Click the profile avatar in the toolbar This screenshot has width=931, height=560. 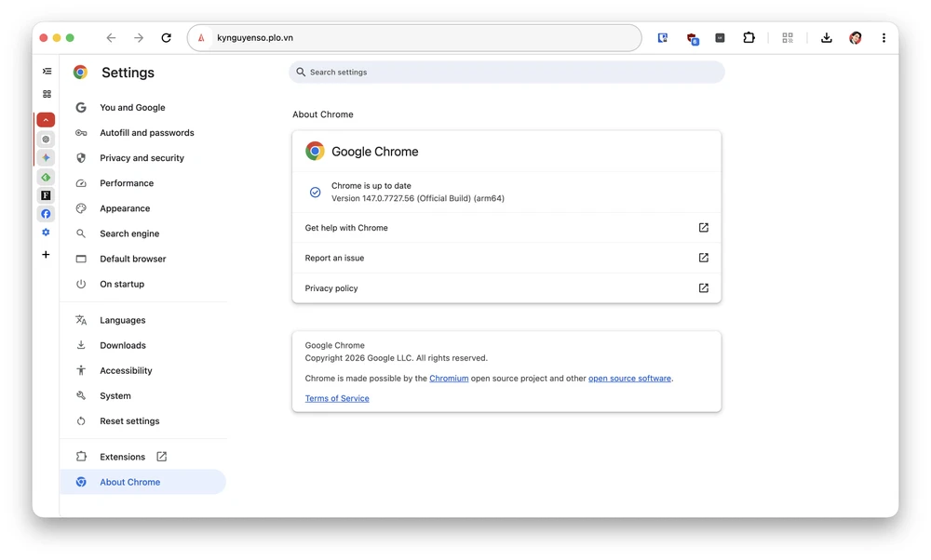855,37
